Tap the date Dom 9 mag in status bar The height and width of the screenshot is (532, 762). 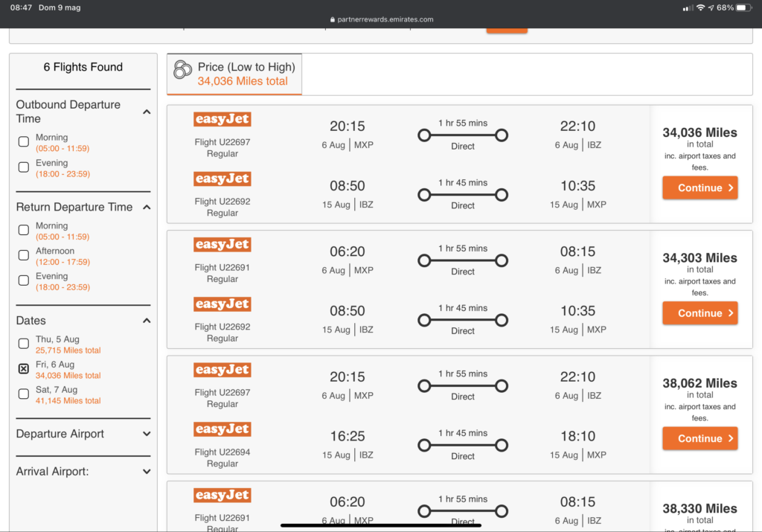pos(60,7)
